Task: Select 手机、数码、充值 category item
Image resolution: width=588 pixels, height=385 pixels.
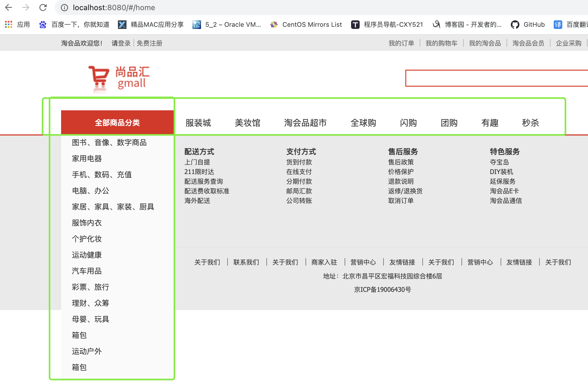Action: (x=102, y=175)
